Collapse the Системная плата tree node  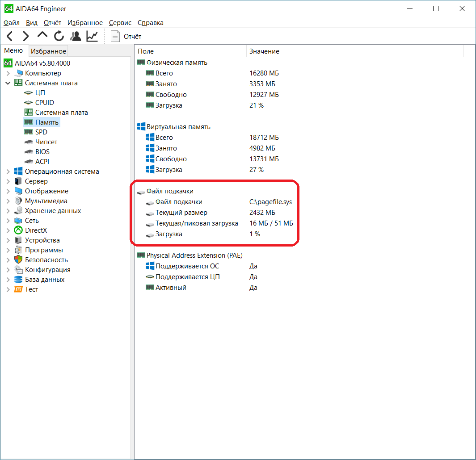pyautogui.click(x=8, y=83)
